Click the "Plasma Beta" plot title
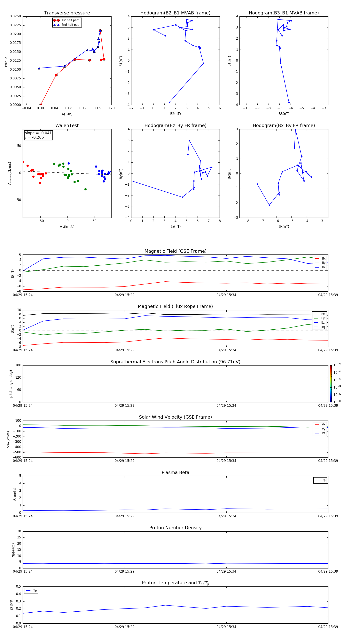The height and width of the screenshot is (644, 351). click(x=175, y=473)
